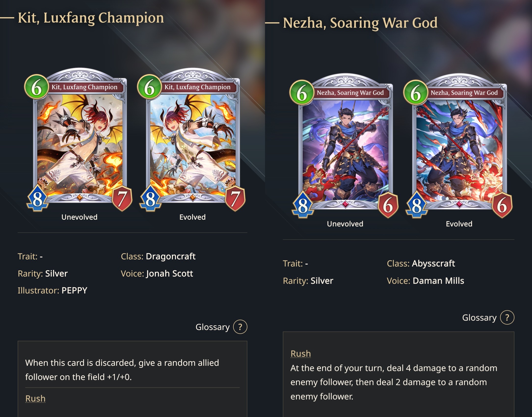This screenshot has height=417, width=532.
Task: Select the Abysscraft class value
Action: (433, 264)
